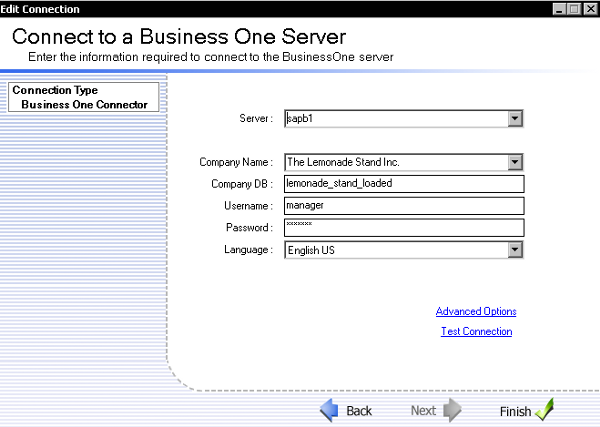Go Back using the blue arrow
This screenshot has width=600, height=427.
(329, 410)
